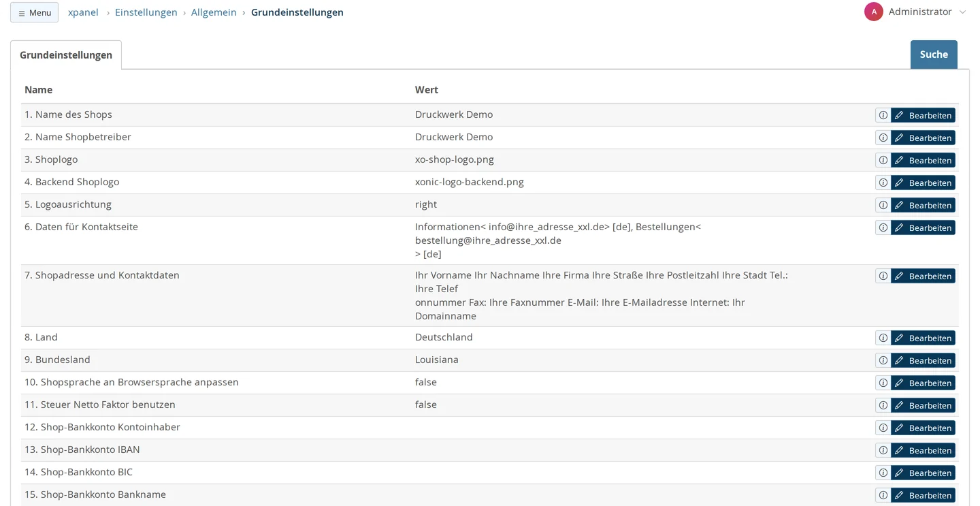Image resolution: width=980 pixels, height=506 pixels.
Task: Open info icon for Shop-Bankkonto IBAN
Action: [883, 450]
